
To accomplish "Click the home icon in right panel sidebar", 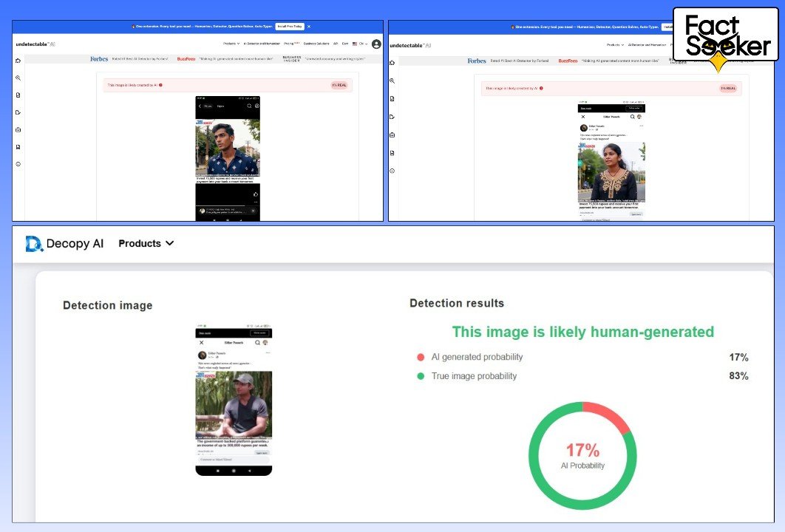I will [x=392, y=63].
